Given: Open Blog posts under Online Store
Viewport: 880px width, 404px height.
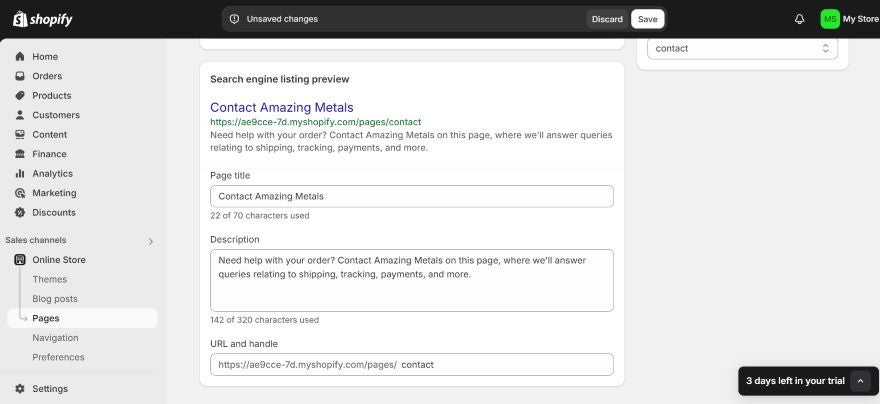Looking at the screenshot, I should (x=55, y=299).
